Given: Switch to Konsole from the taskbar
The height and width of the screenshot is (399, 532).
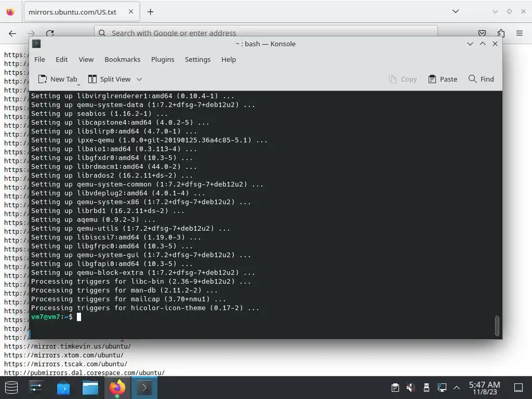Looking at the screenshot, I should coord(144,388).
